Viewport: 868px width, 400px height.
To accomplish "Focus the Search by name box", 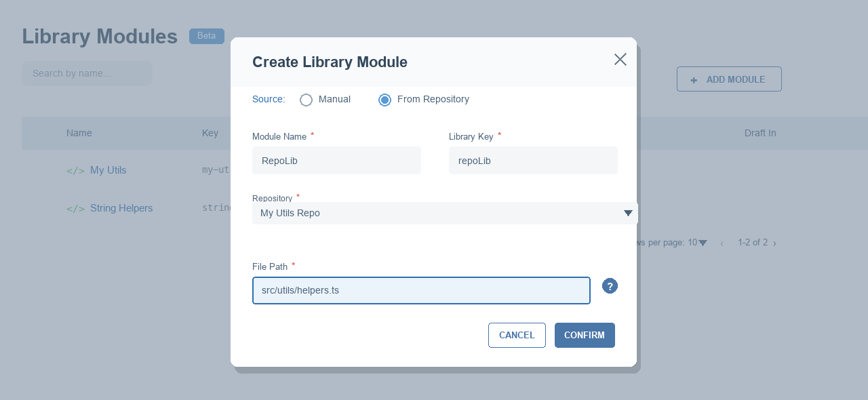I will click(x=87, y=73).
